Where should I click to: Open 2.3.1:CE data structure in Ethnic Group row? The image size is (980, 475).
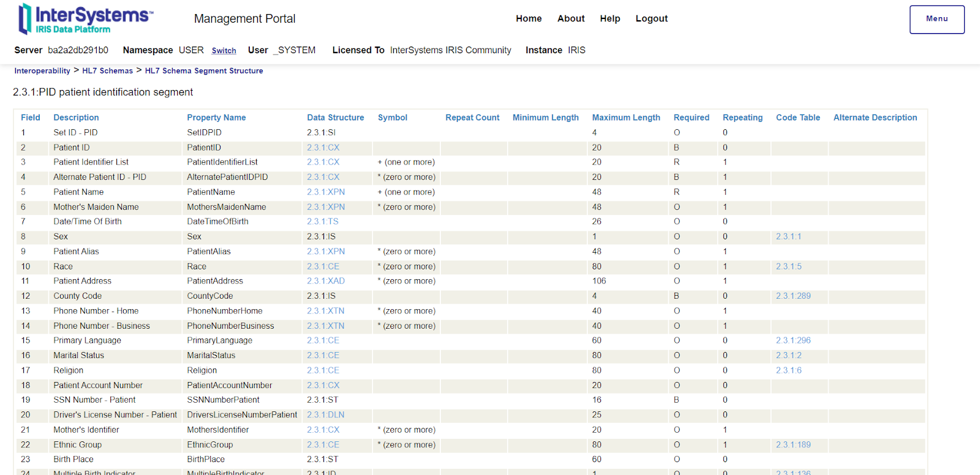(x=323, y=444)
